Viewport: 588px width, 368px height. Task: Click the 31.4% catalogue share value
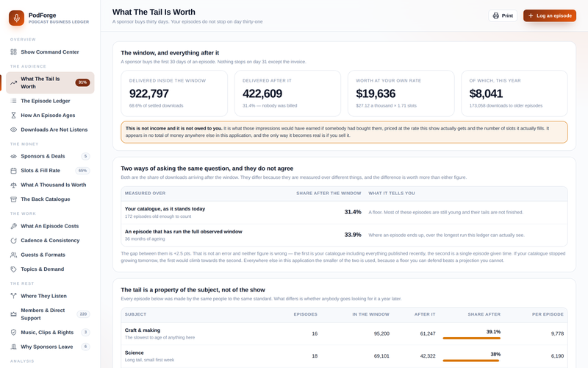[353, 212]
